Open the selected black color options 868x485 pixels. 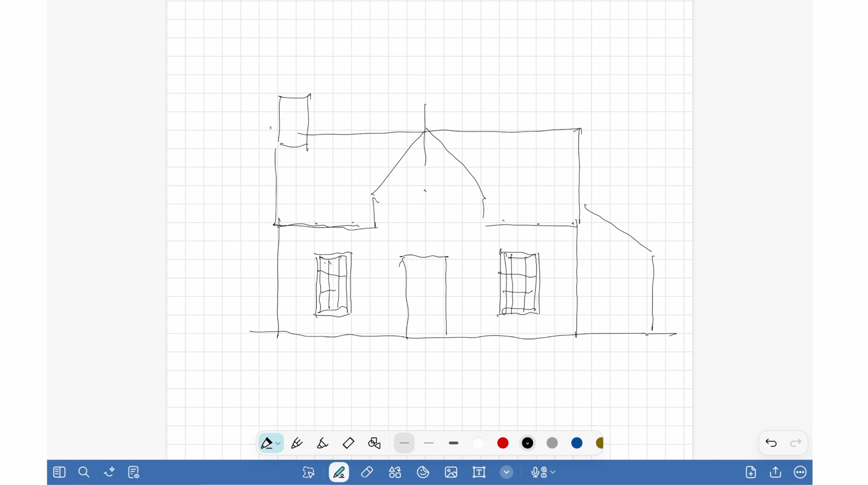tap(527, 443)
